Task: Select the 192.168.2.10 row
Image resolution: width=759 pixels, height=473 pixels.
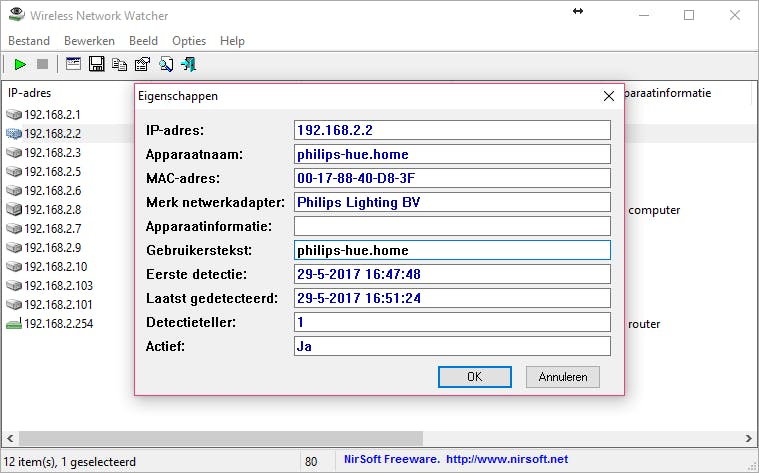Action: 56,266
